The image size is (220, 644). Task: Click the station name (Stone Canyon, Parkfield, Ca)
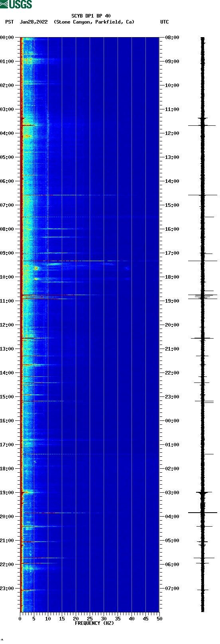click(x=94, y=22)
